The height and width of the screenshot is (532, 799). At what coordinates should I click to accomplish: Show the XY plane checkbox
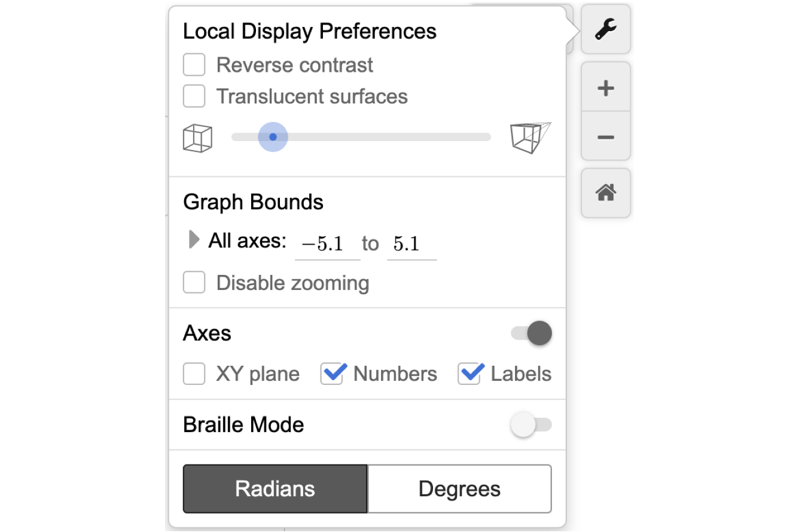[x=194, y=374]
